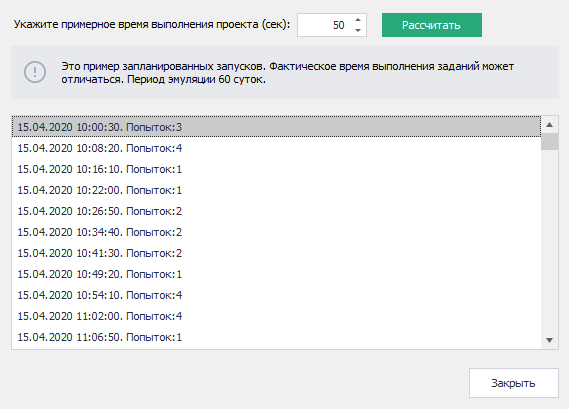Viewport: 569px width, 409px height.
Task: Select row 15.04.2020 10:49:20. Попыток:1
Action: [276, 274]
